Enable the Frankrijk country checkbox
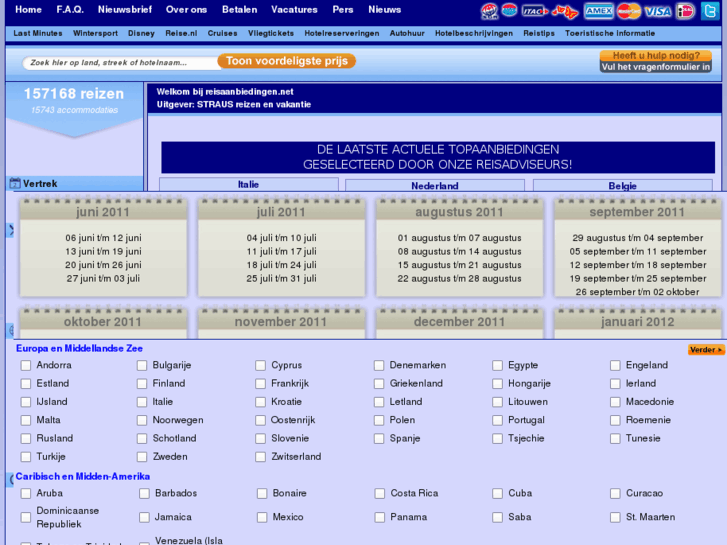The image size is (727, 545). (x=261, y=384)
